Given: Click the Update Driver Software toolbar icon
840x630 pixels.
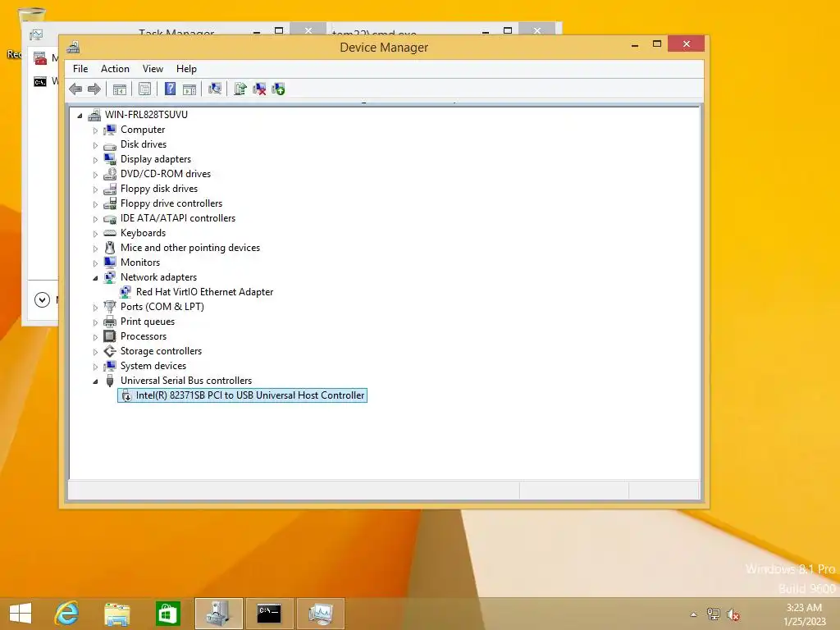Looking at the screenshot, I should pyautogui.click(x=240, y=89).
